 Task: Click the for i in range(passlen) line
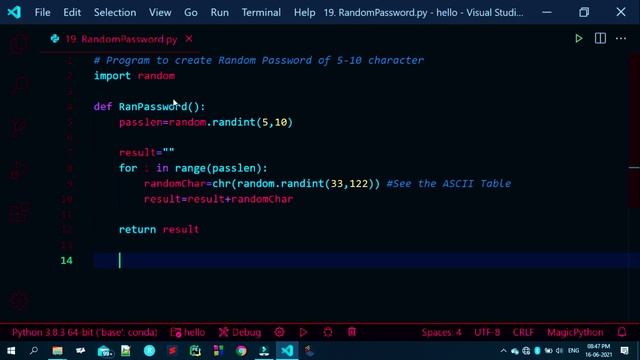(x=193, y=168)
